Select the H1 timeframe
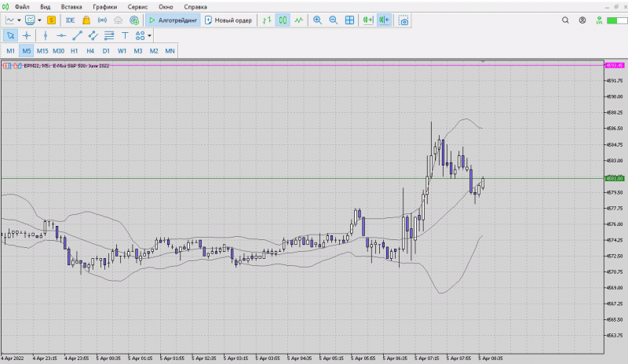This screenshot has width=628, height=364. click(x=74, y=51)
